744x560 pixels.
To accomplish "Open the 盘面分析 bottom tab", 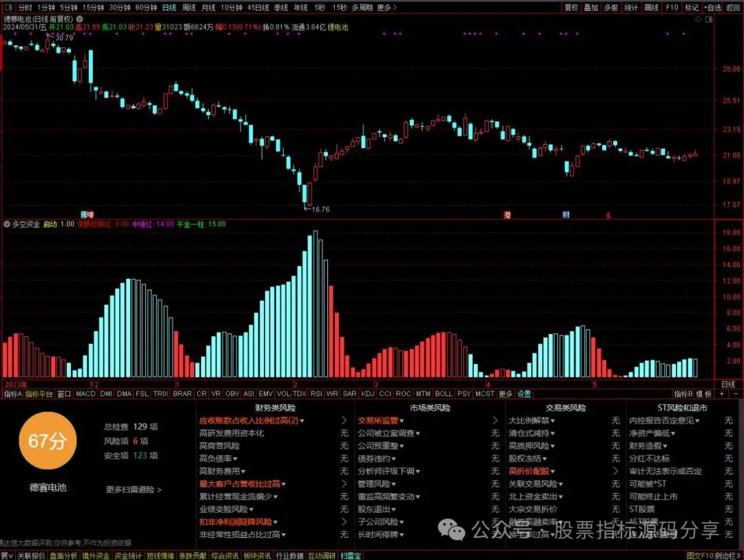I will (x=63, y=556).
